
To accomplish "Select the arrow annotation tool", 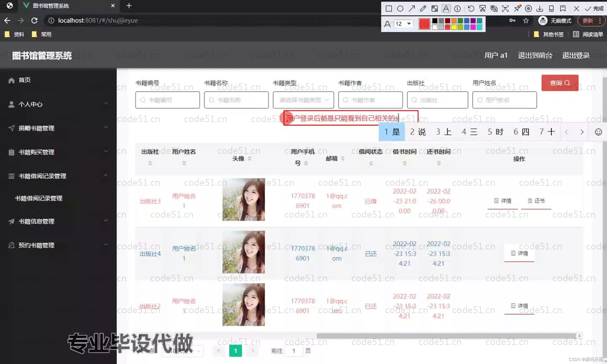I will pos(412,8).
